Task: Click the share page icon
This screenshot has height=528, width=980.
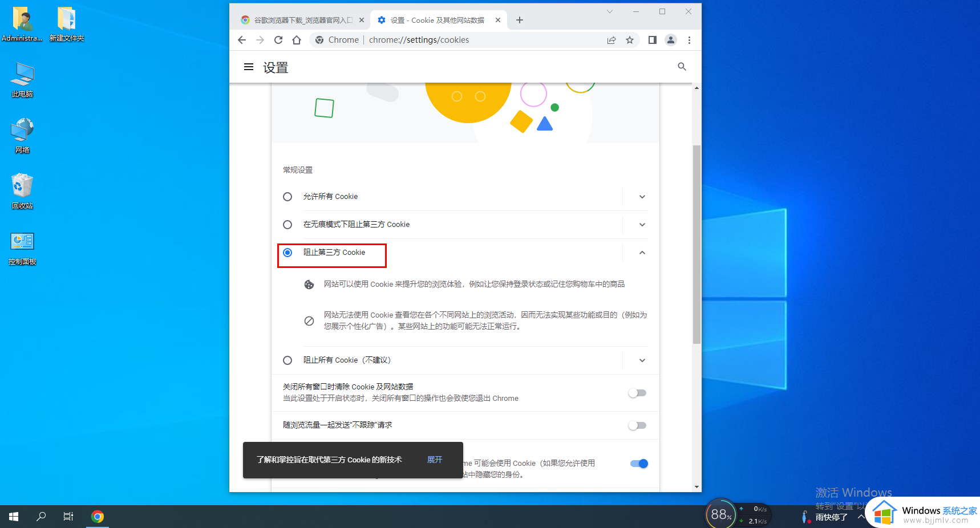Action: 612,40
